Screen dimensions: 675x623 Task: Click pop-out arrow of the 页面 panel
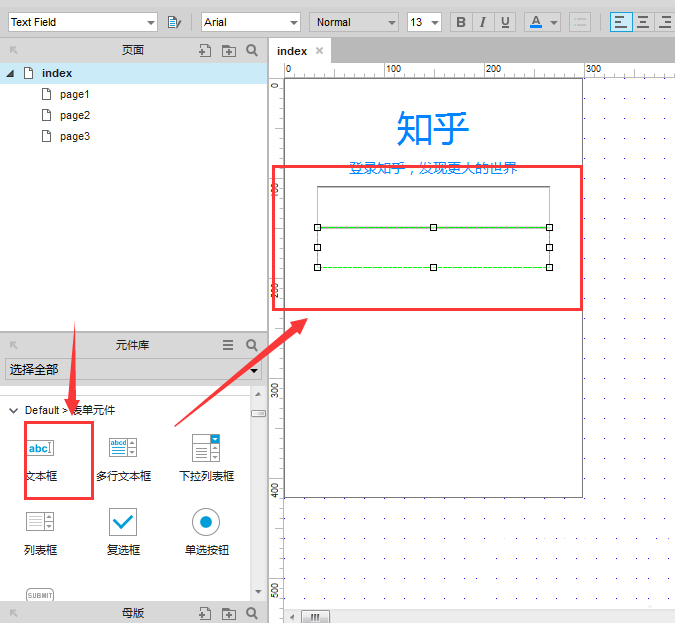(14, 50)
